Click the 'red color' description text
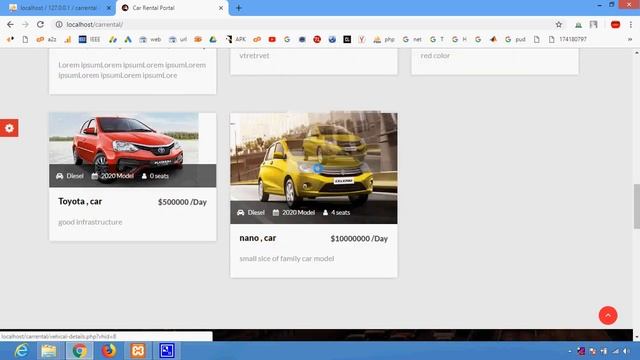The height and width of the screenshot is (360, 640). click(435, 56)
